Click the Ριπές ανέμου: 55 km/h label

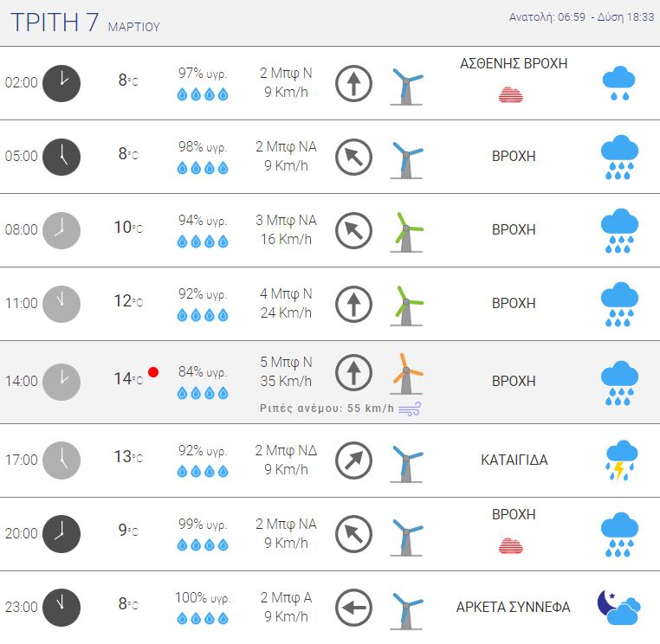click(327, 409)
